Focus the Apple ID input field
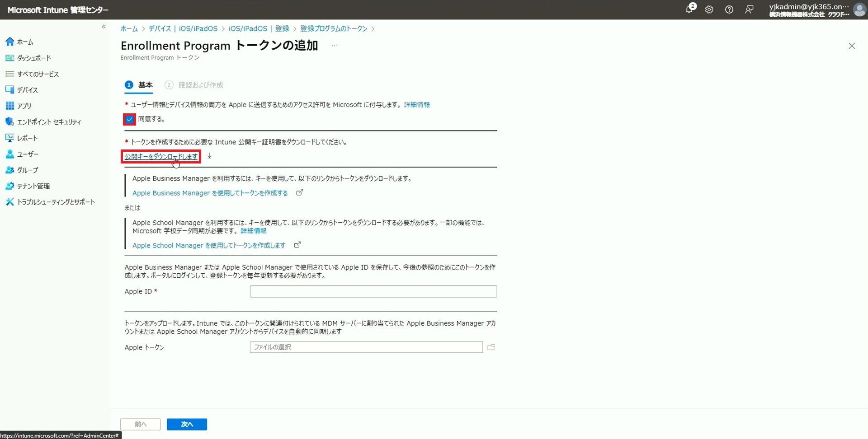Image resolution: width=868 pixels, height=439 pixels. click(373, 291)
